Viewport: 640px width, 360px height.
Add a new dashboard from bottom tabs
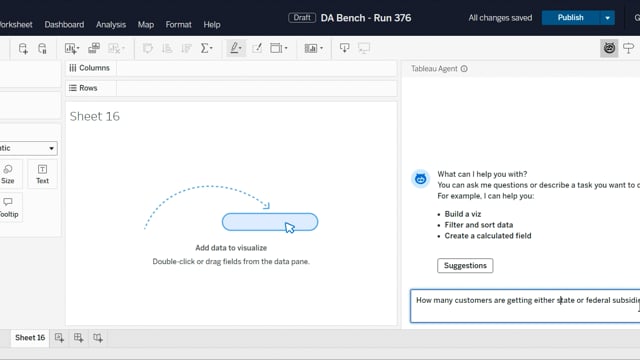[x=78, y=338]
